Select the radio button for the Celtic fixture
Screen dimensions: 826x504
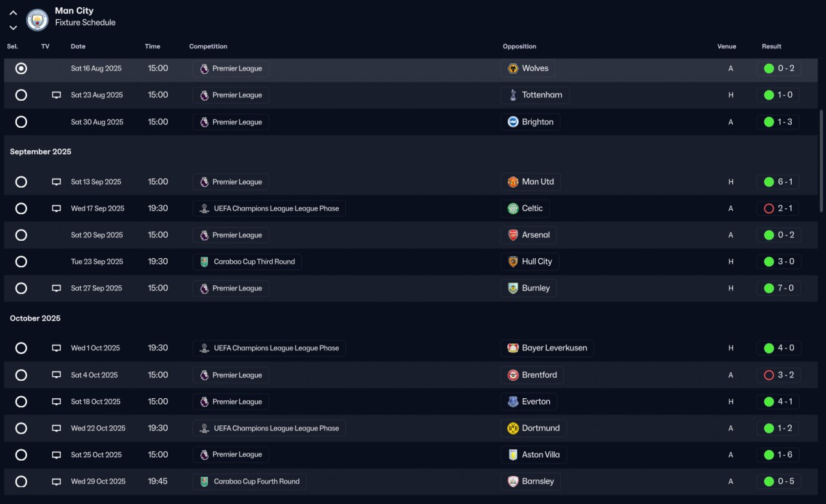[21, 208]
